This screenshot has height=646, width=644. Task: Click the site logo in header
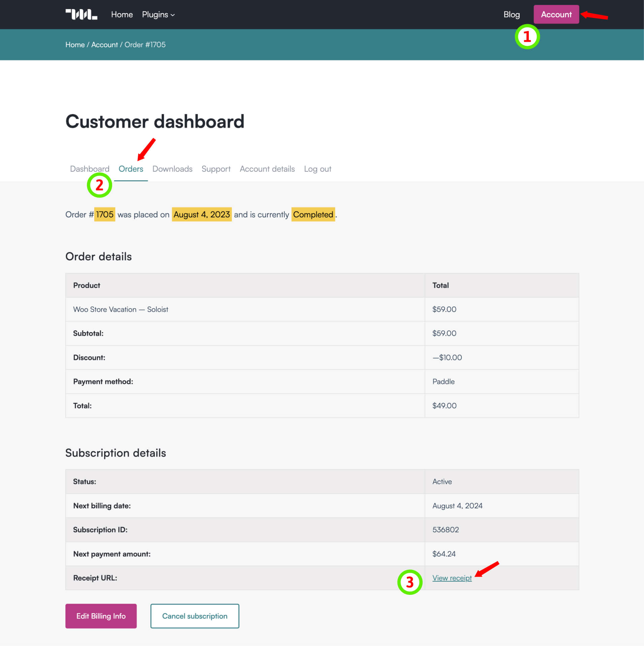[x=81, y=14]
